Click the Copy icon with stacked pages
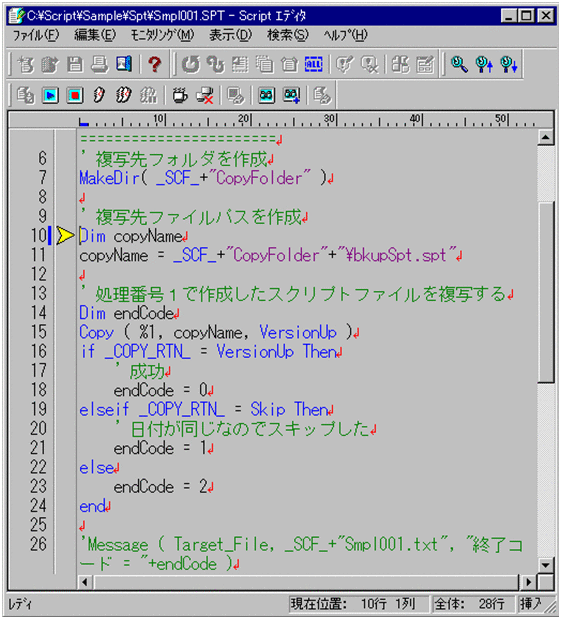The image size is (563, 620). (264, 64)
